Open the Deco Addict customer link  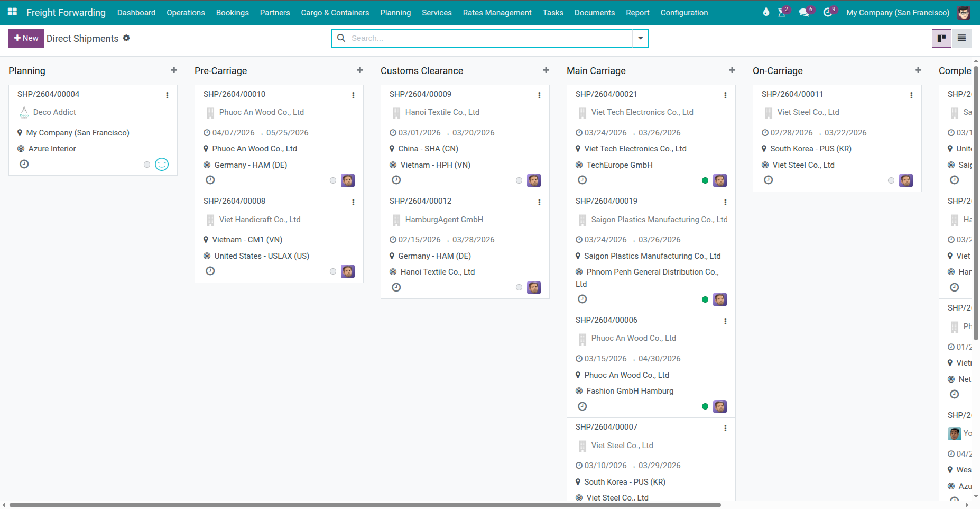[54, 112]
